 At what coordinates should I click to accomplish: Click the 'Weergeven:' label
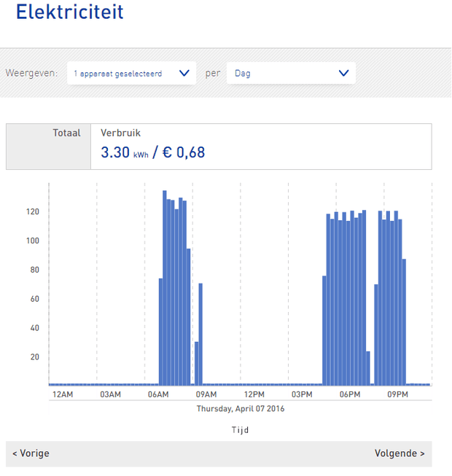coord(31,73)
